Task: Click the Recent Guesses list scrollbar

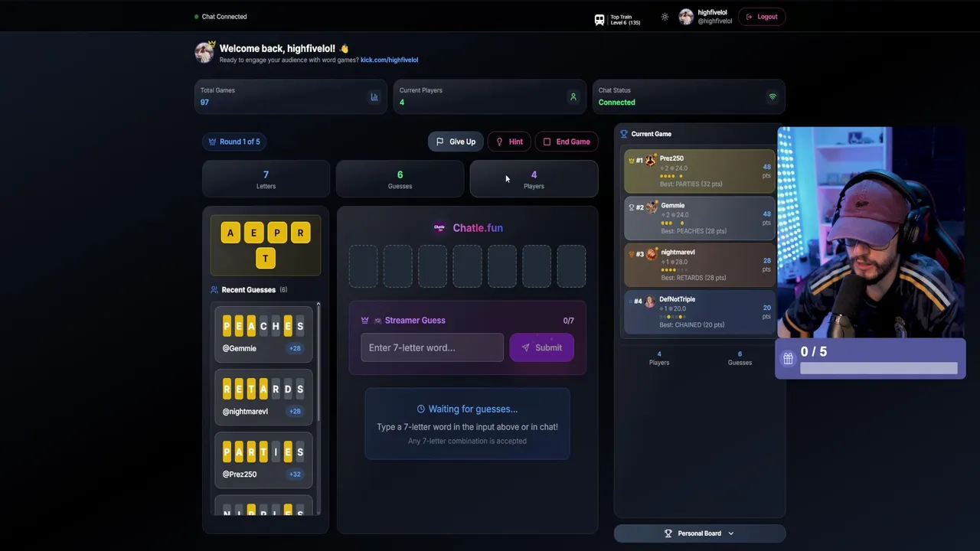Action: click(x=318, y=361)
